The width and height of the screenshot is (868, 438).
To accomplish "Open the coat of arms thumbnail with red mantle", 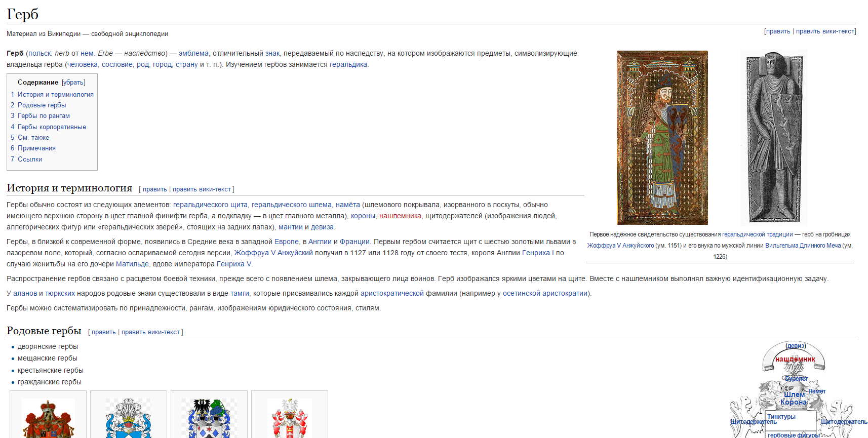I will pos(48,418).
